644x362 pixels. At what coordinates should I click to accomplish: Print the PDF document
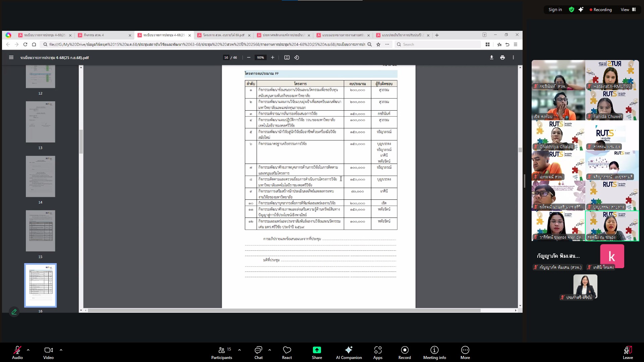(502, 58)
